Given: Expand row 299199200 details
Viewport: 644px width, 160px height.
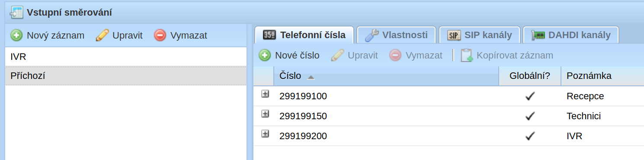Looking at the screenshot, I should click(x=265, y=134).
